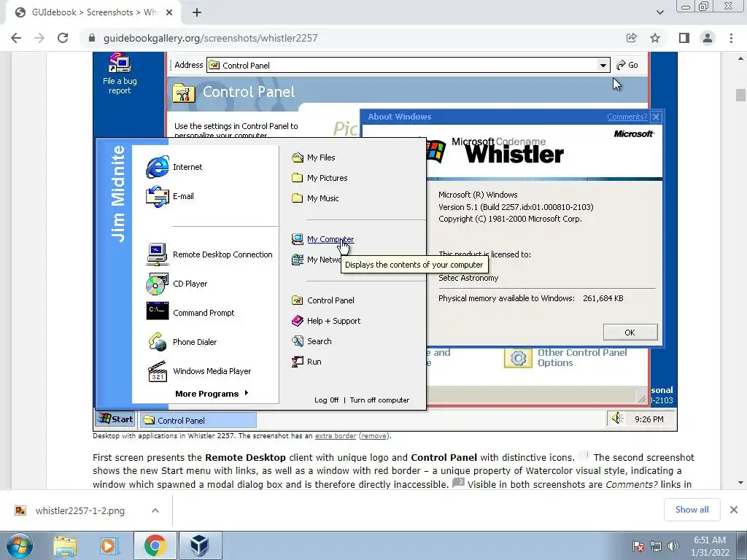Click the Whistler Start button
Screen dimensions: 747x560
pos(116,419)
